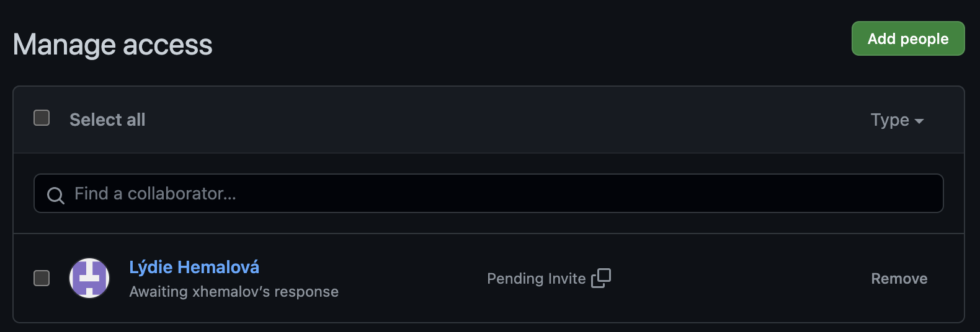Remove Lýdie Hemalová's pending invite
This screenshot has height=332, width=980.
point(899,279)
